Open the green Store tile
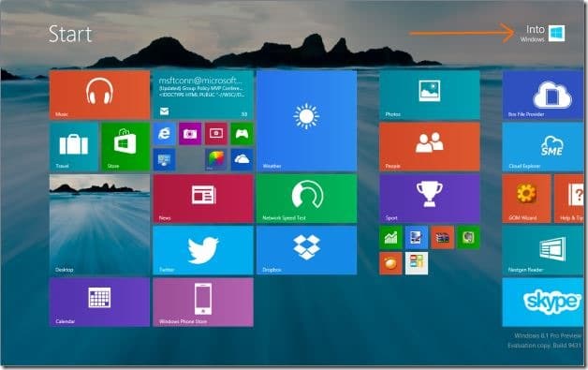 pyautogui.click(x=125, y=147)
